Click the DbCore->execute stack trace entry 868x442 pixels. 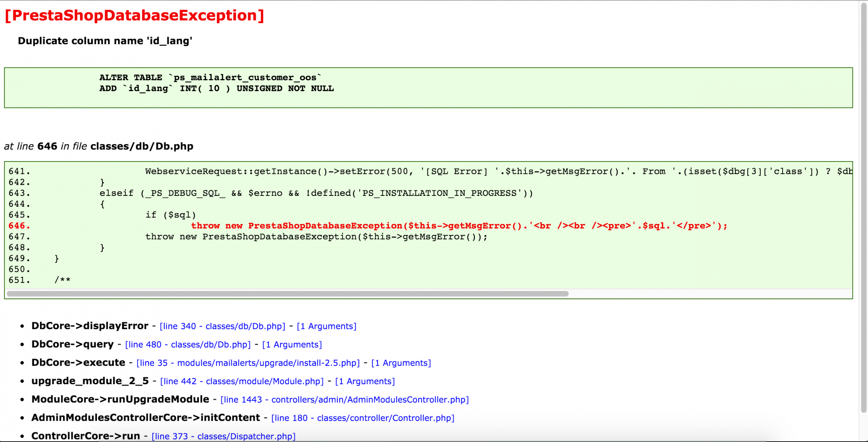coord(78,362)
